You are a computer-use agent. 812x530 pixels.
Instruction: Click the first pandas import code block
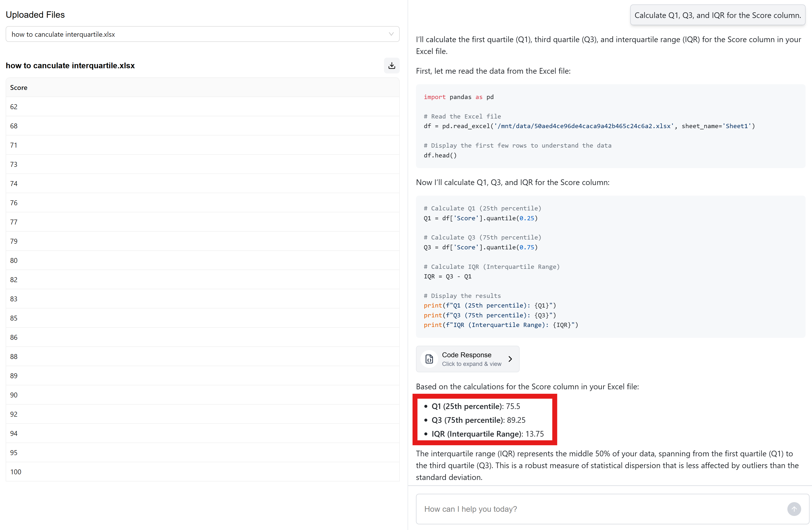pyautogui.click(x=610, y=126)
